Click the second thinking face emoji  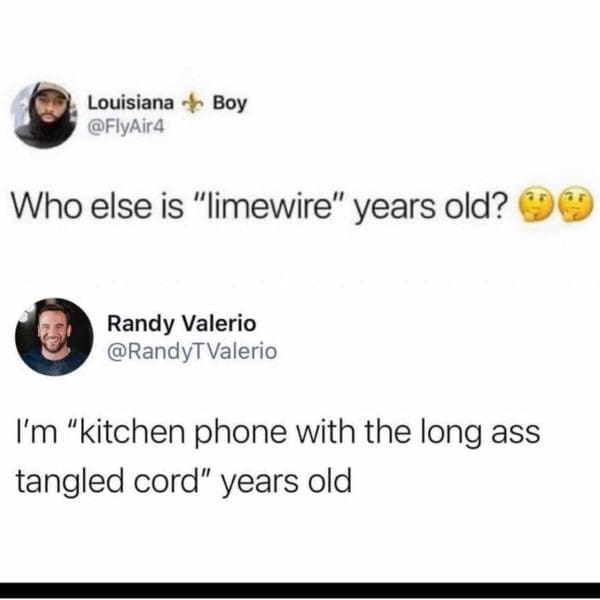576,207
